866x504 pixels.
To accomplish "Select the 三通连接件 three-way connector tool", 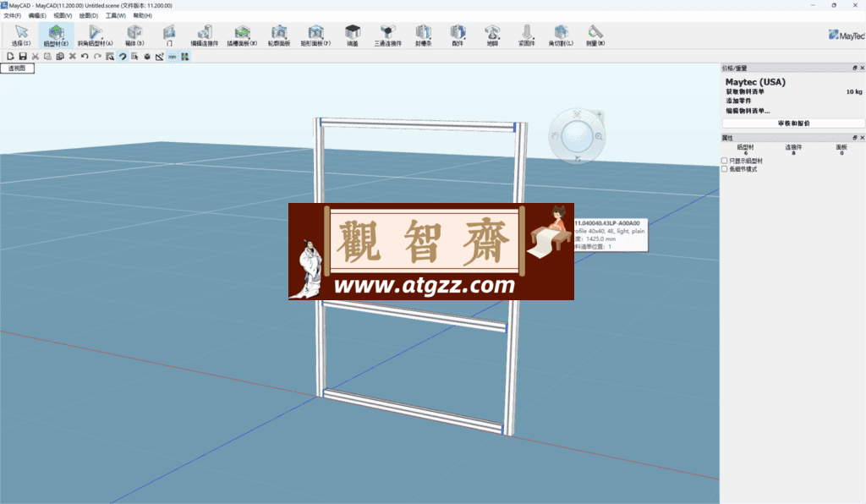I will point(387,36).
